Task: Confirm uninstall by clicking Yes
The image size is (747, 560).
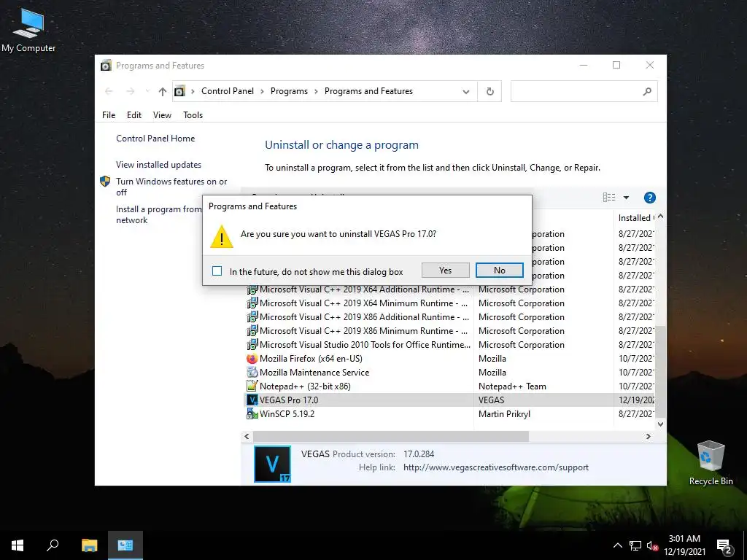Action: 445,271
